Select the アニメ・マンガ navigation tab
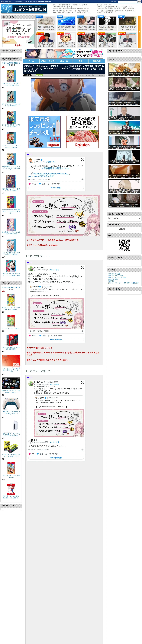Viewport: 142px width, 644px height. pyautogui.click(x=47, y=61)
